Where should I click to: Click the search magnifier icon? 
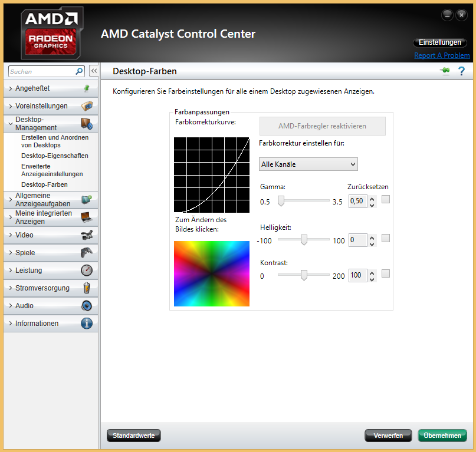tap(79, 71)
